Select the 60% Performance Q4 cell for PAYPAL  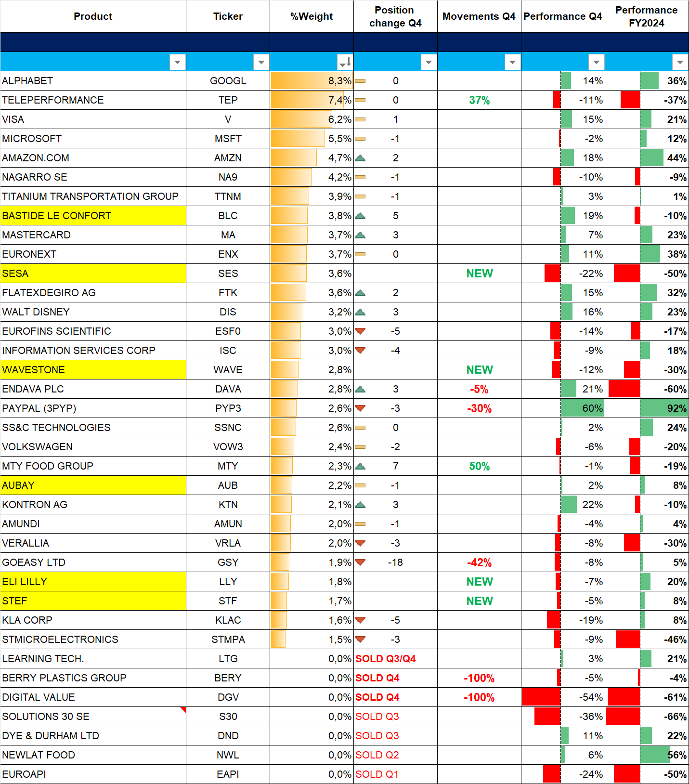pyautogui.click(x=563, y=408)
